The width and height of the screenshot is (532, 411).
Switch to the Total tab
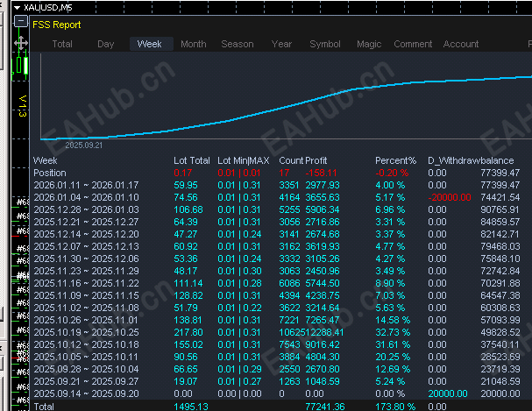pyautogui.click(x=62, y=44)
